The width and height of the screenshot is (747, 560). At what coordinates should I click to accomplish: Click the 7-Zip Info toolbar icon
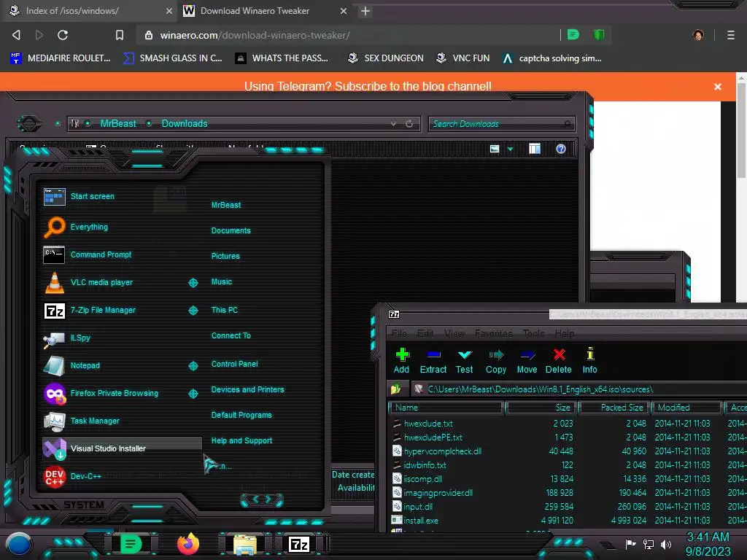pos(589,360)
